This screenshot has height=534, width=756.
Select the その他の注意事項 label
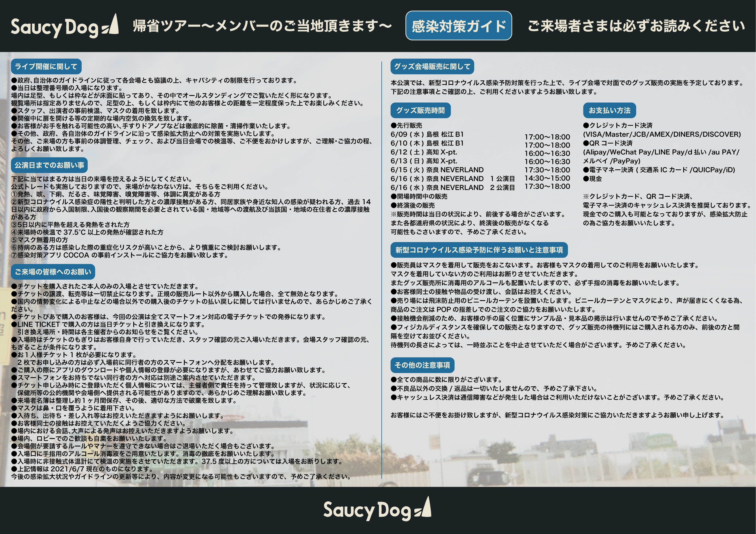(422, 365)
